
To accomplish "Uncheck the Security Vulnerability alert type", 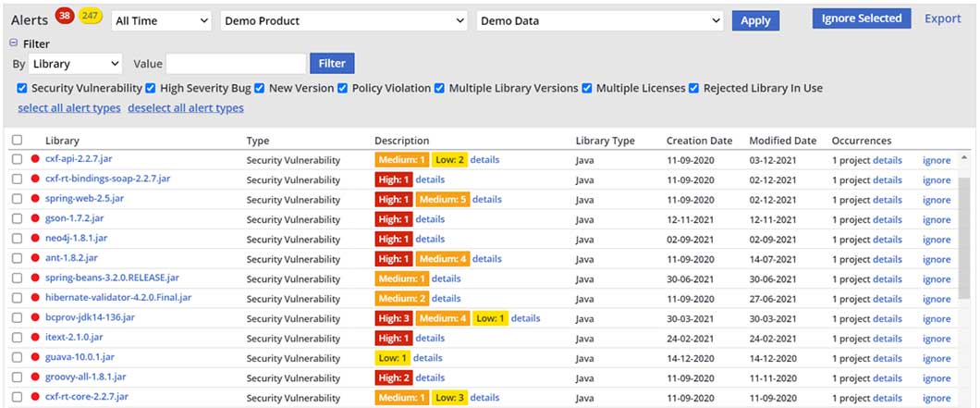I will (21, 89).
